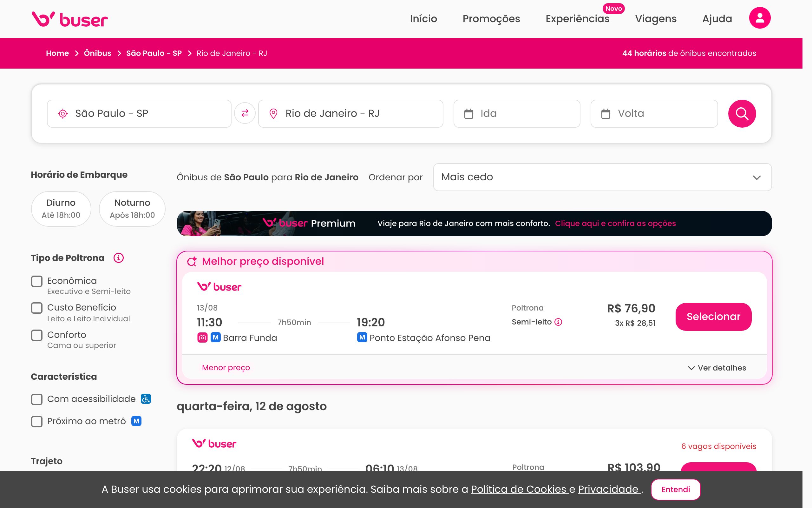Toggle the Diurno Até 18h:00 filter
812x508 pixels.
click(x=61, y=209)
